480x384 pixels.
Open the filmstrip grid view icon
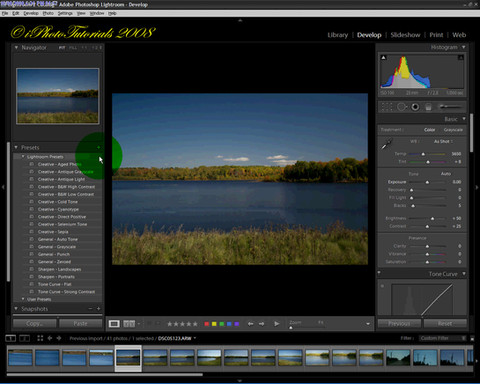(x=40, y=338)
